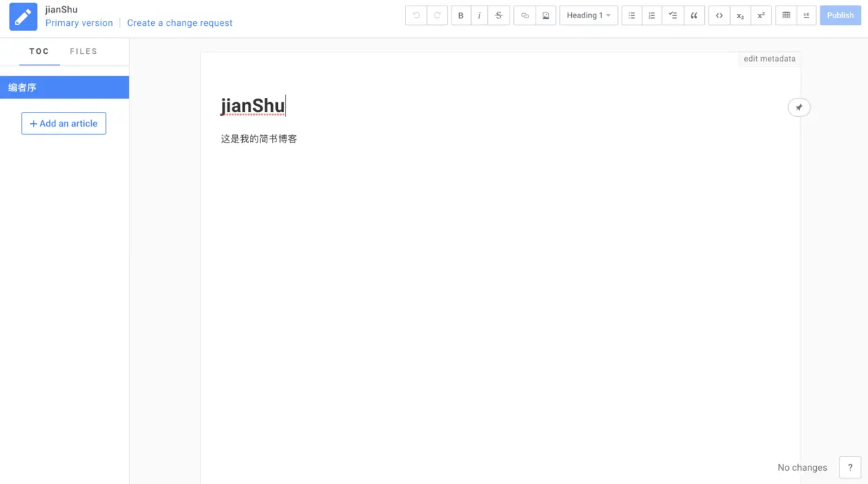Create a bulleted list
The width and height of the screenshot is (868, 484).
tap(631, 15)
